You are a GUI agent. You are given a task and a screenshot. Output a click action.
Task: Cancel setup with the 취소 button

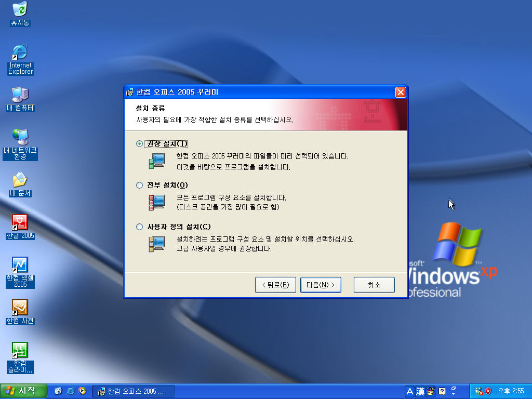(x=374, y=285)
